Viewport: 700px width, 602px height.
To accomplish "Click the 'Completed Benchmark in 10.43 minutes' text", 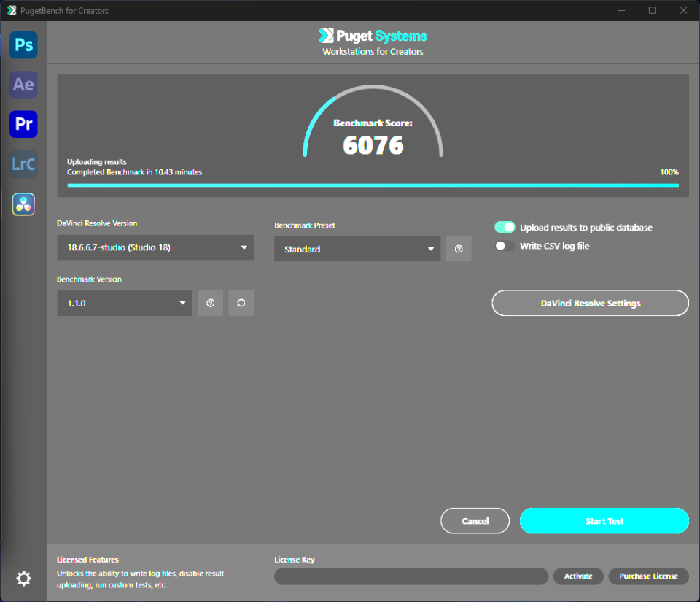I will (x=134, y=172).
